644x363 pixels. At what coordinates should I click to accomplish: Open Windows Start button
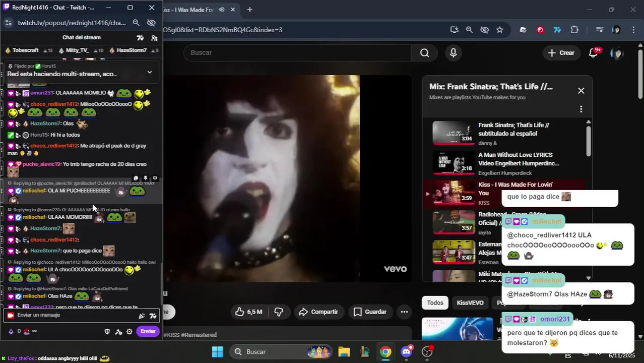(x=217, y=351)
